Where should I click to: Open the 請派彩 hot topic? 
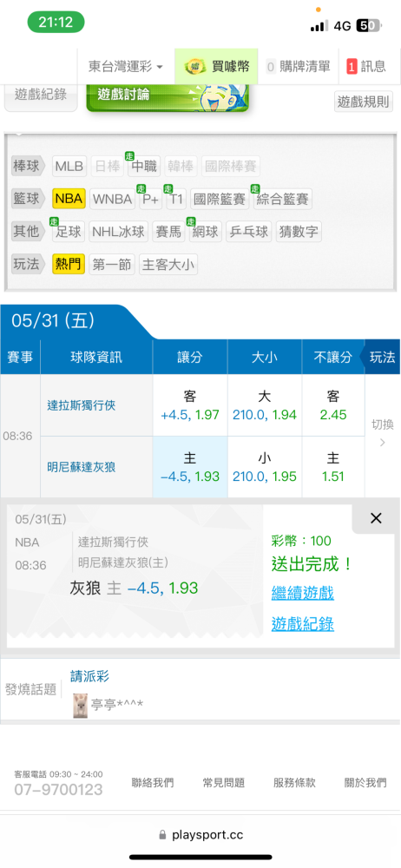(x=89, y=676)
